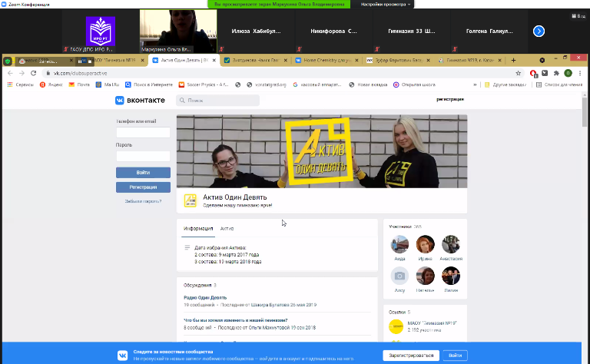Open Другие закладки folder

pyautogui.click(x=505, y=84)
